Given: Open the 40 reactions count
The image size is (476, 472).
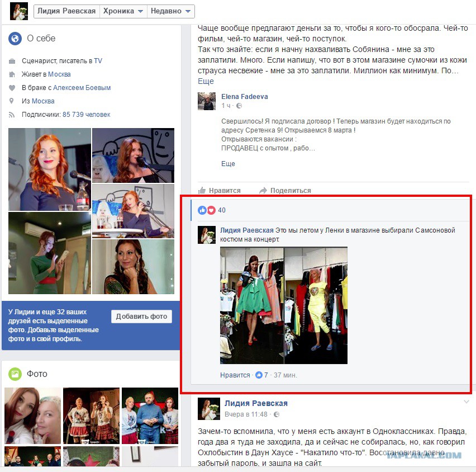Looking at the screenshot, I should click(x=222, y=210).
